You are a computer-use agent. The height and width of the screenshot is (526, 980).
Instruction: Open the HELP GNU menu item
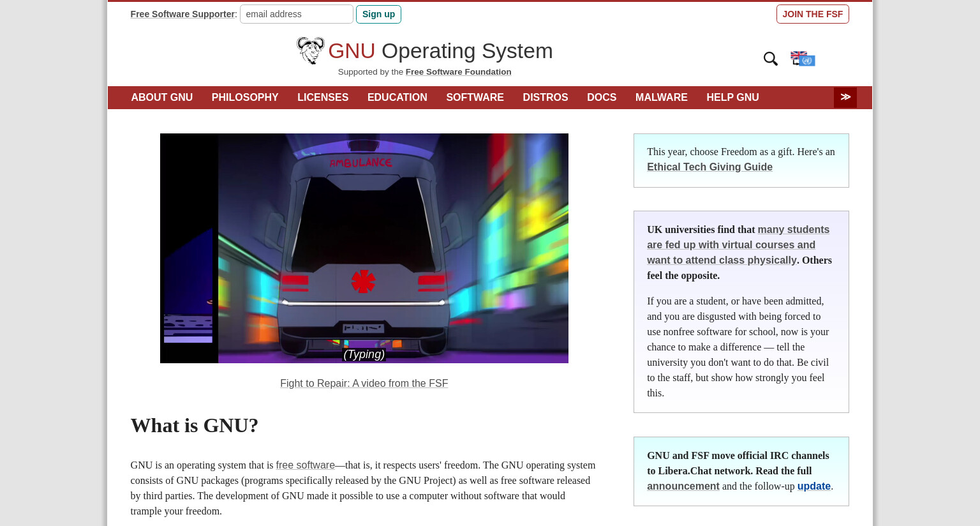(732, 98)
